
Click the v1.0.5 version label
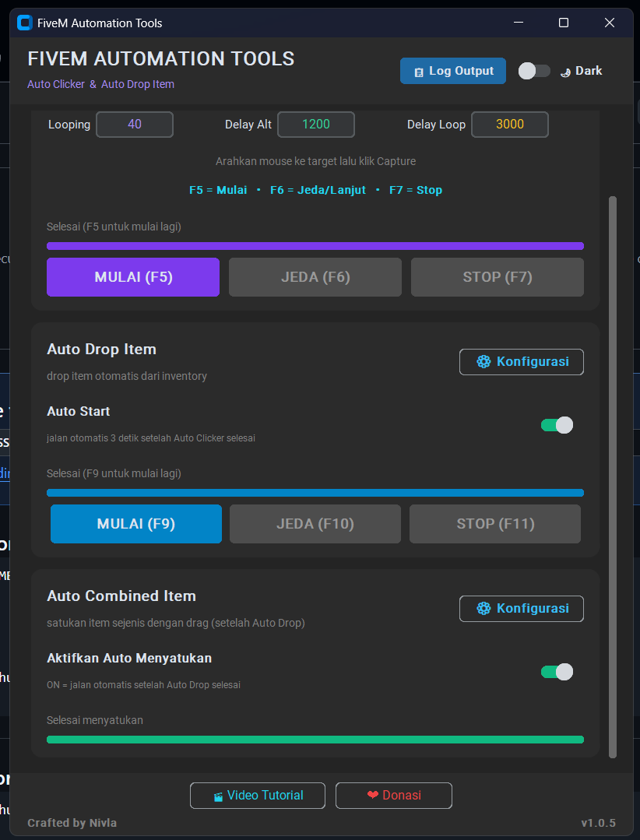point(598,823)
